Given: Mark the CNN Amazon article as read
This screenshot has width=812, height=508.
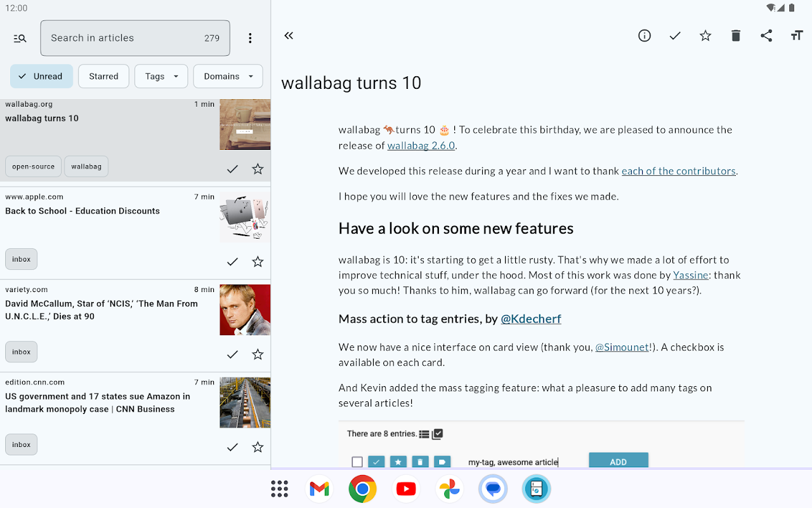Looking at the screenshot, I should click(232, 447).
